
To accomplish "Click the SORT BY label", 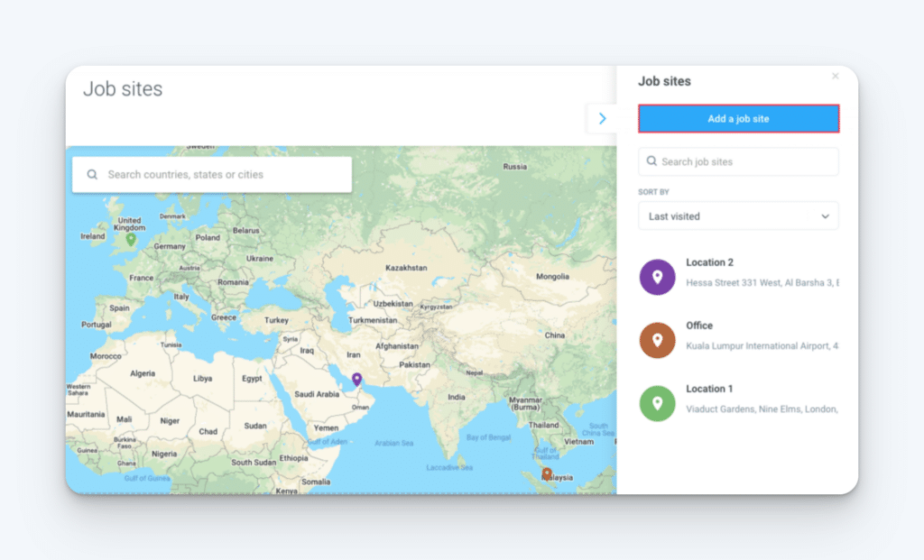I will 653,192.
